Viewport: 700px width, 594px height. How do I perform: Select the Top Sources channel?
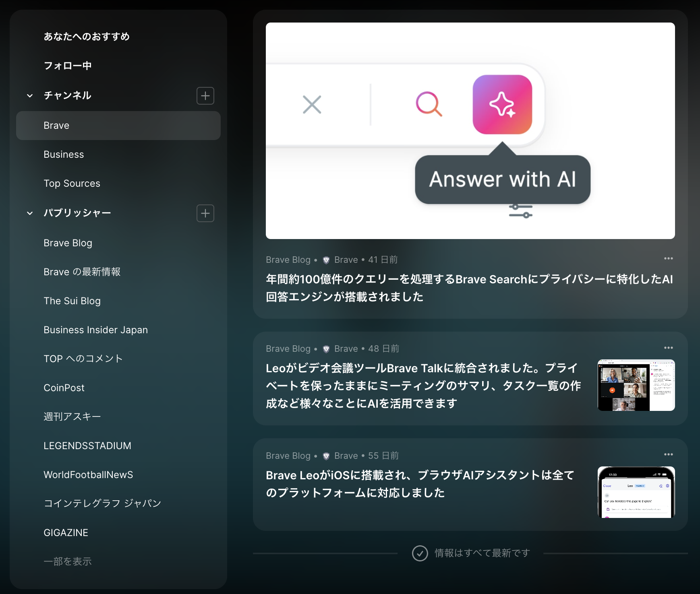(x=118, y=184)
